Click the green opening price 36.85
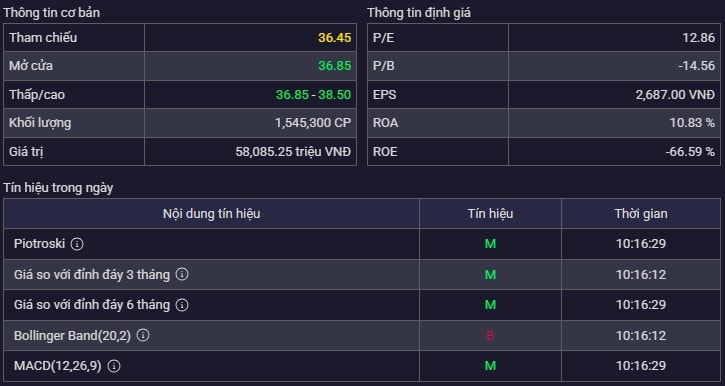Screen dimensions: 725x386 point(334,66)
